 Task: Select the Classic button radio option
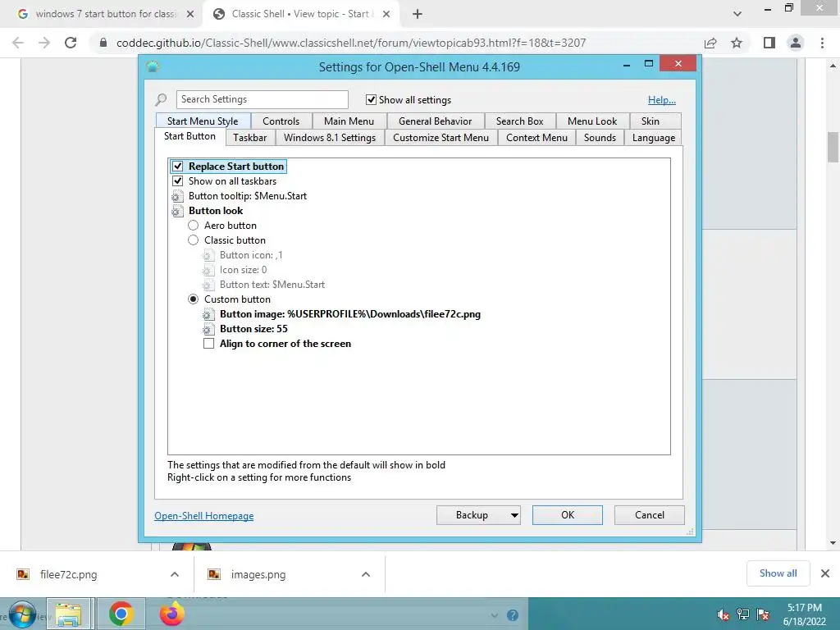pyautogui.click(x=194, y=240)
